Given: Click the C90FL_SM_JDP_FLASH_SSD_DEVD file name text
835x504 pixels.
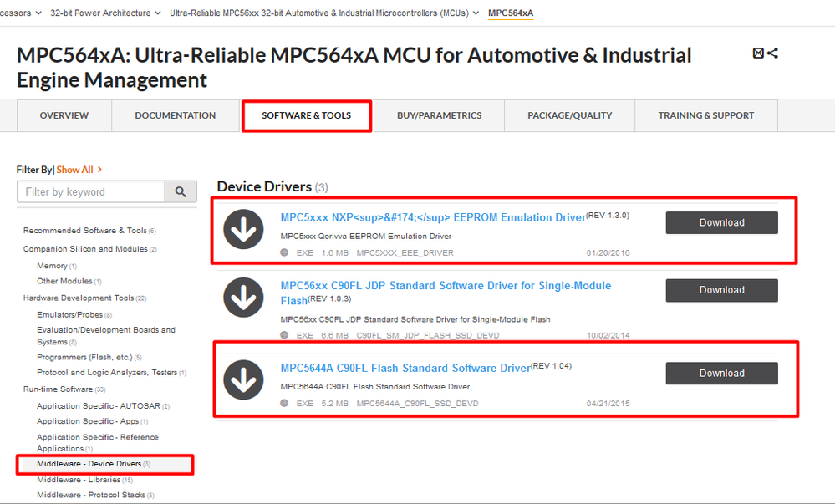Looking at the screenshot, I should pyautogui.click(x=428, y=336).
